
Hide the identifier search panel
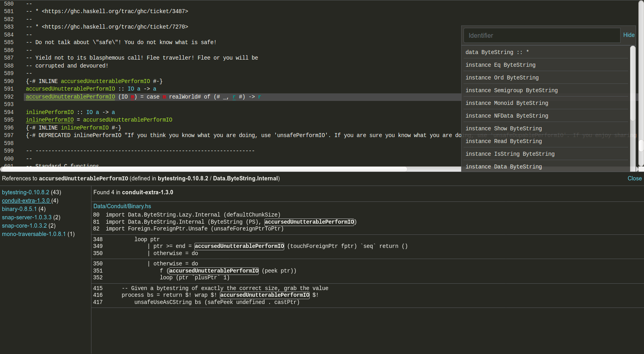(x=628, y=35)
